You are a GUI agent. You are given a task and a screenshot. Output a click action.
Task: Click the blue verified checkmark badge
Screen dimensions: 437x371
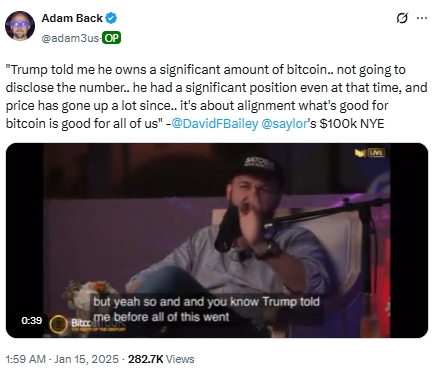(111, 18)
